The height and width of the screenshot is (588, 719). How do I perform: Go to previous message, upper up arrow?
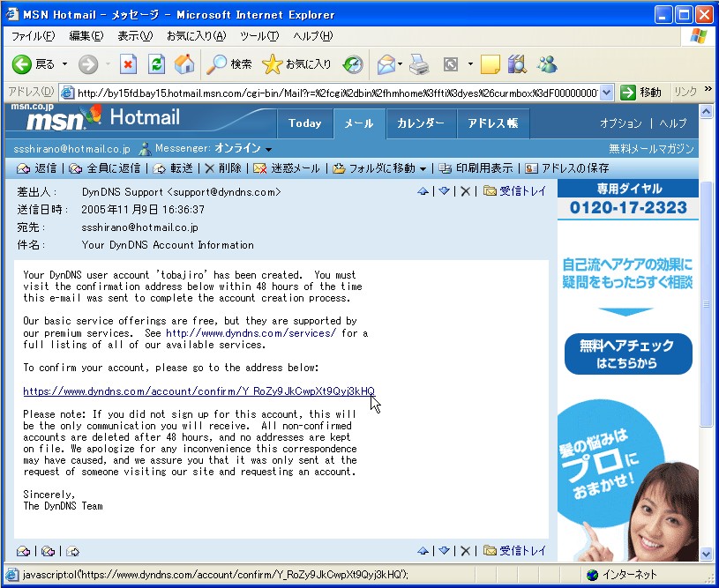423,191
